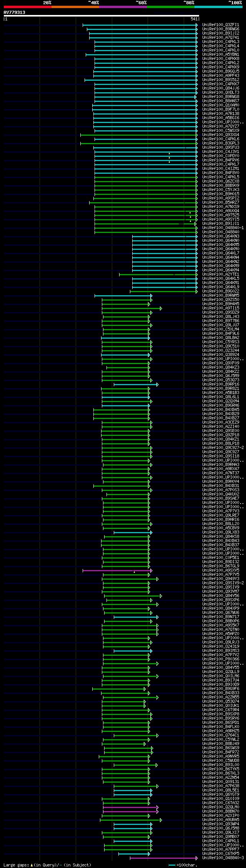The height and width of the screenshot is (868, 246).
Task: Select the UniRef100_B9N717 label
Action: [221, 617]
